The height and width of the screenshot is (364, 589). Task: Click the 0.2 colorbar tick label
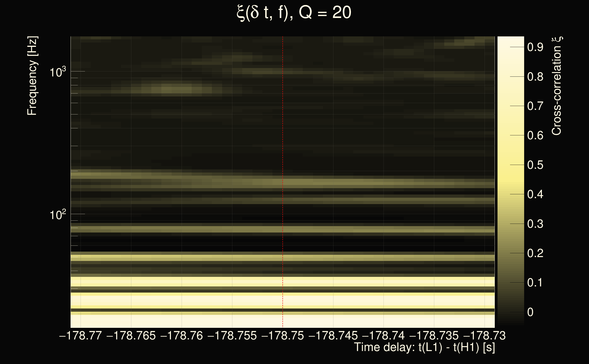tap(535, 253)
